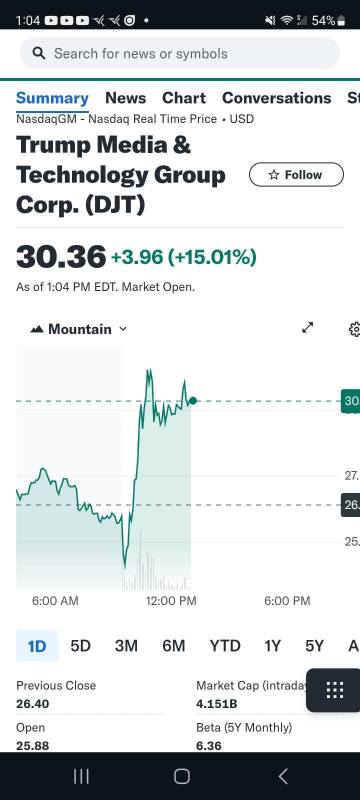Select the 3M time range
This screenshot has height=800, width=360.
tap(126, 646)
